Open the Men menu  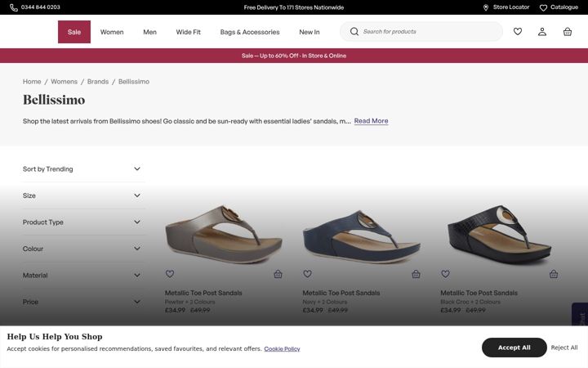(149, 32)
